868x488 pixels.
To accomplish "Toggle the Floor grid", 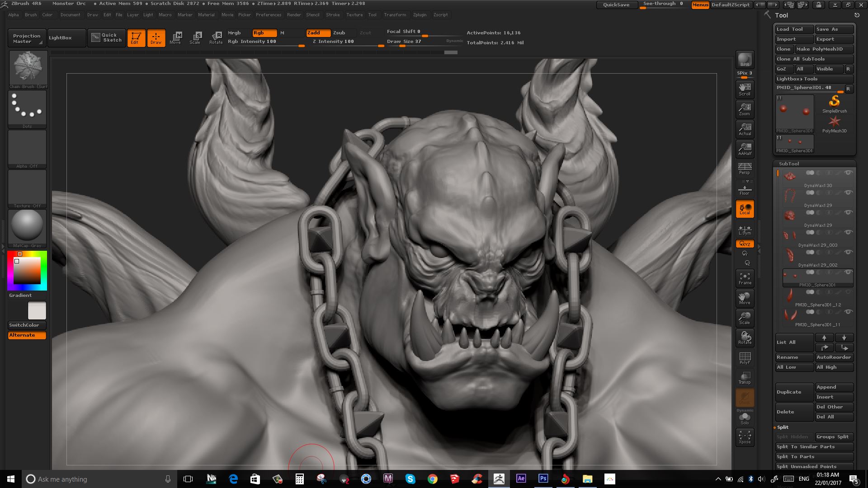I will (x=745, y=188).
